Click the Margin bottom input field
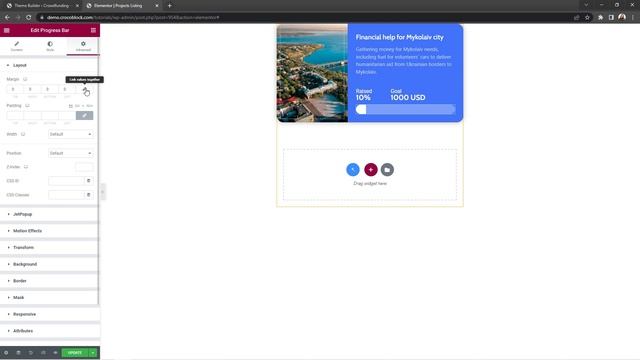The height and width of the screenshot is (360, 640). coord(50,89)
